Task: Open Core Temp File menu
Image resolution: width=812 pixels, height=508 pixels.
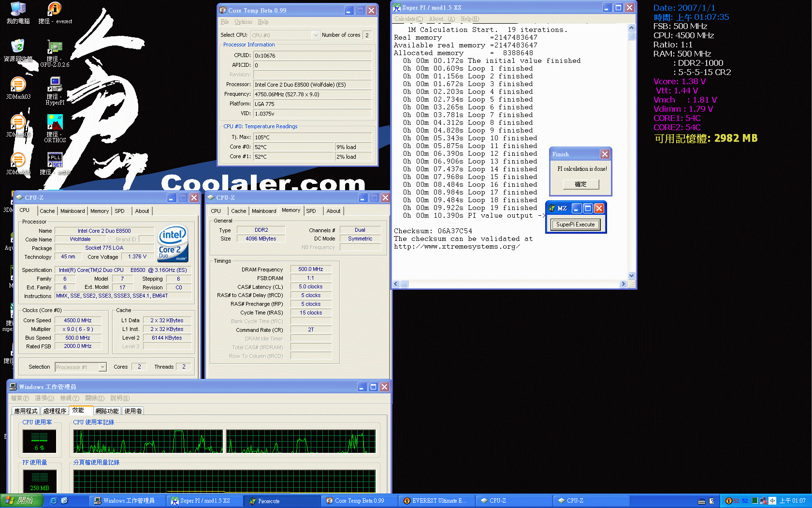Action: [225, 22]
